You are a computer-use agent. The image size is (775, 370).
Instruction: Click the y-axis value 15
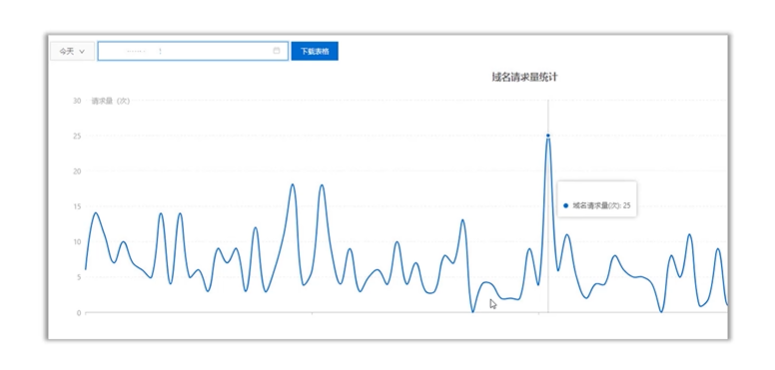click(77, 206)
